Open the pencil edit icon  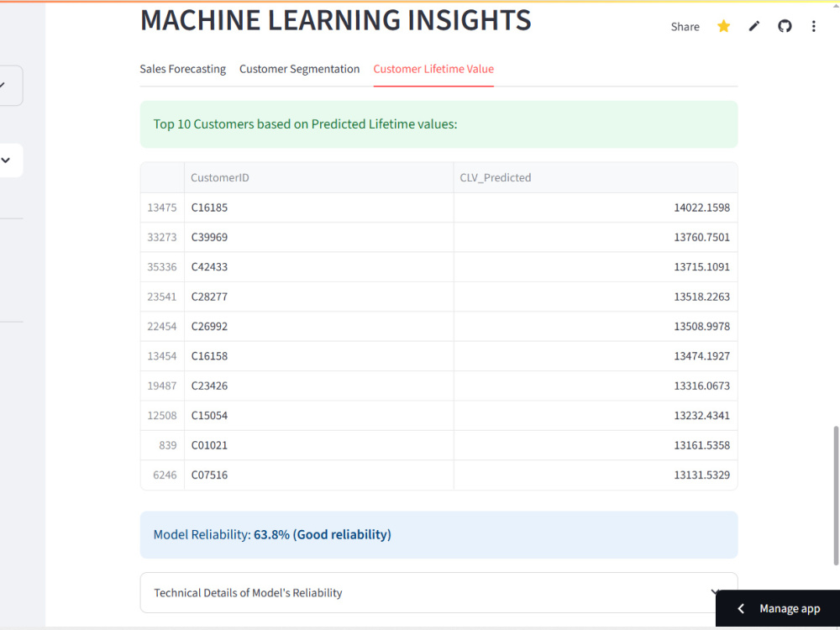753,26
